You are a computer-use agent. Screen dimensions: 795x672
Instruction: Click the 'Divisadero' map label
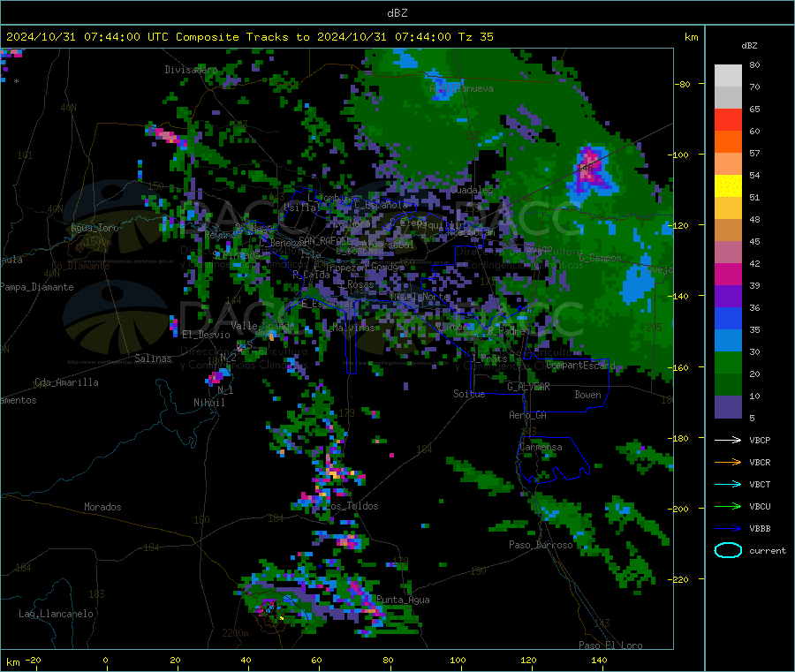pos(191,70)
